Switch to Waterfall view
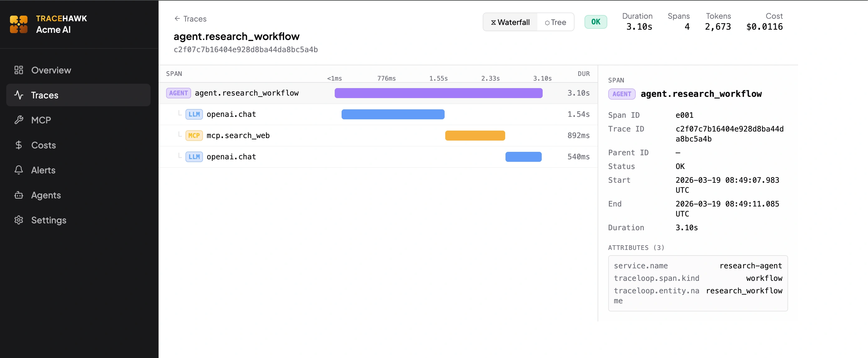This screenshot has width=868, height=358. (510, 22)
